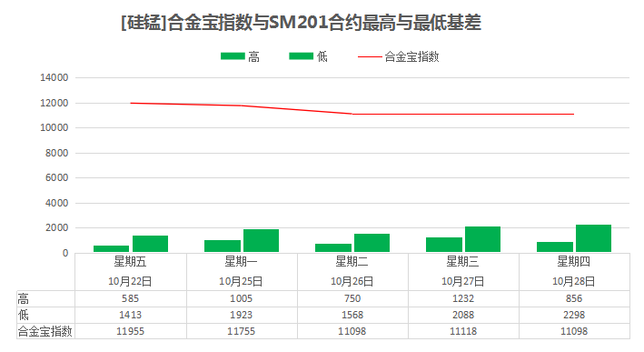Click the 星期二 axis label
The image size is (644, 352).
[352, 261]
